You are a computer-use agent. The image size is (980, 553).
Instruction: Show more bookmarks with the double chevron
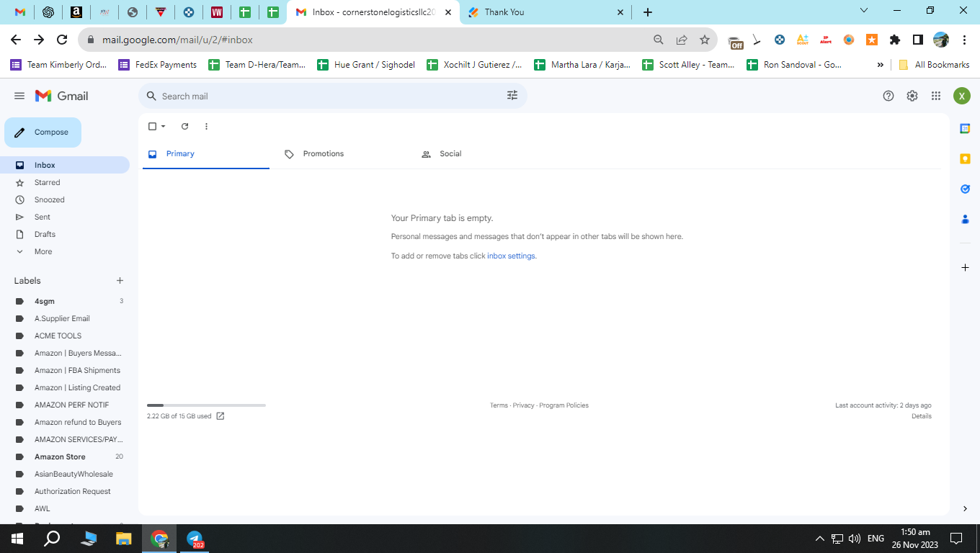pos(880,65)
